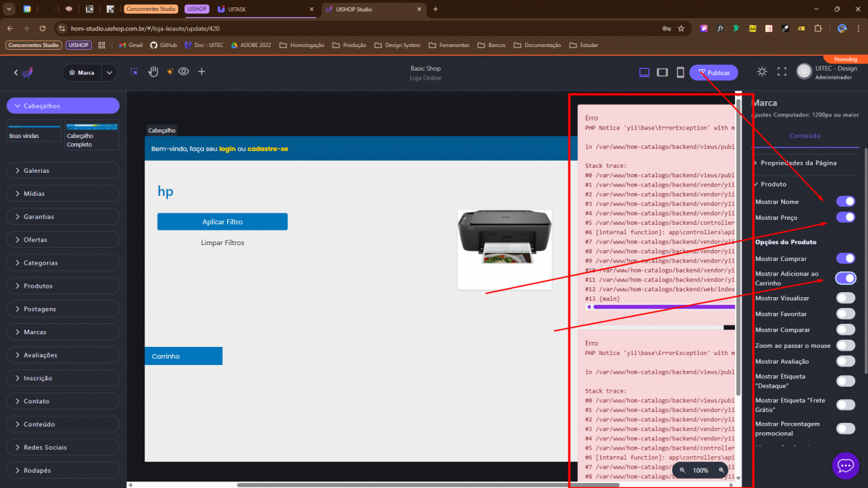Screen dimensions: 868x488
Task: Click the selection cursor tool
Action: (x=134, y=72)
